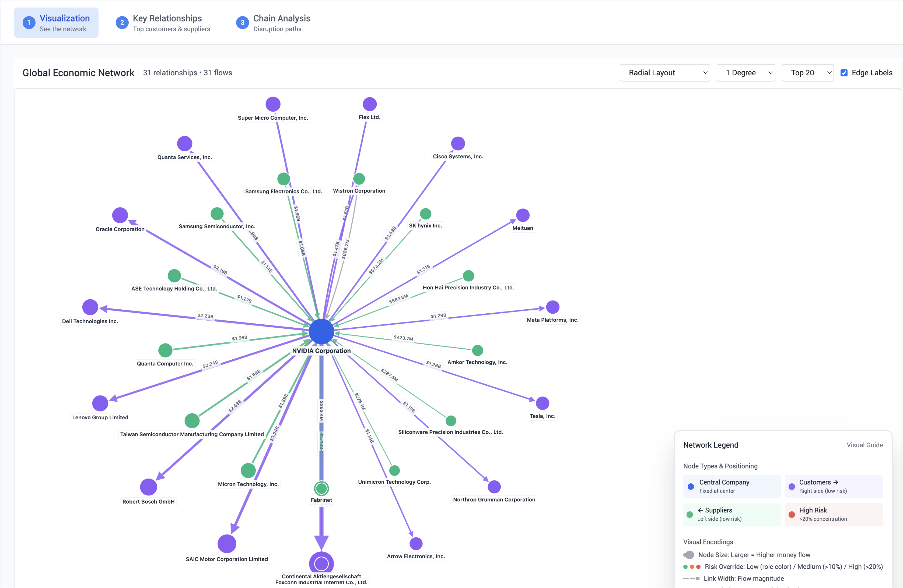Select the Meituan node
This screenshot has width=903, height=588.
[x=523, y=215]
